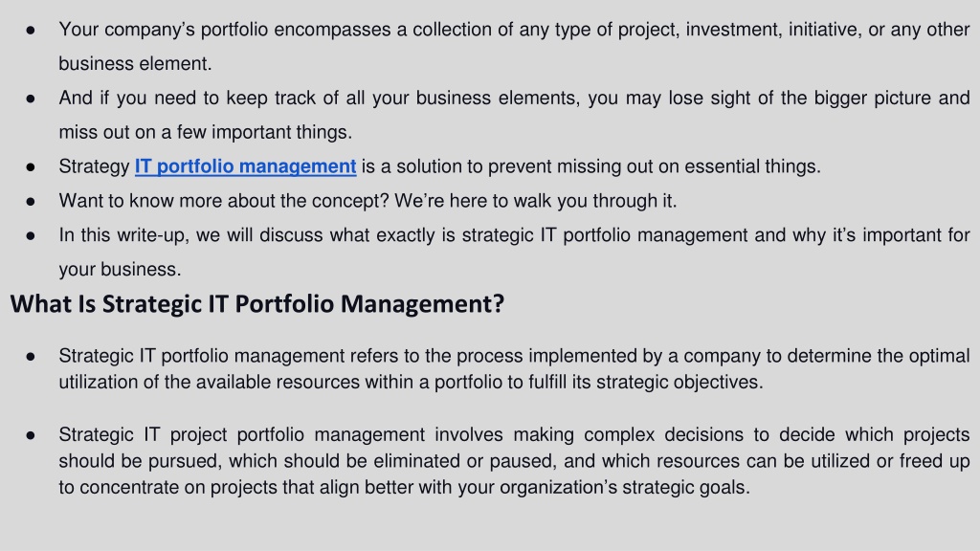Click the paragraph beginning 'Strategic IT project portfolio management involves'
980x551 pixels.
click(514, 461)
